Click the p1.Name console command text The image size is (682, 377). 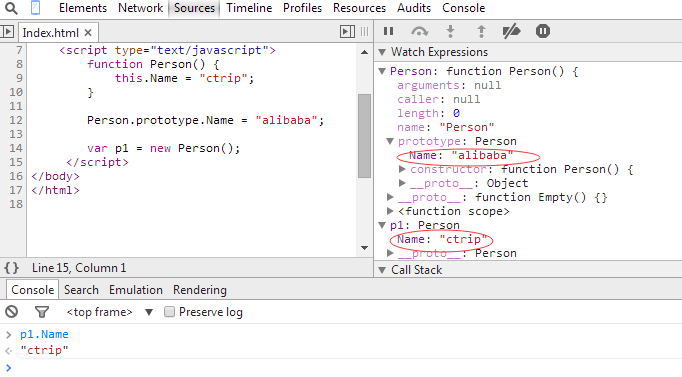point(44,334)
